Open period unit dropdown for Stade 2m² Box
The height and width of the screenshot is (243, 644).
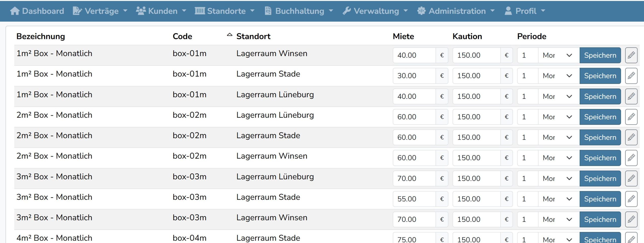click(558, 137)
